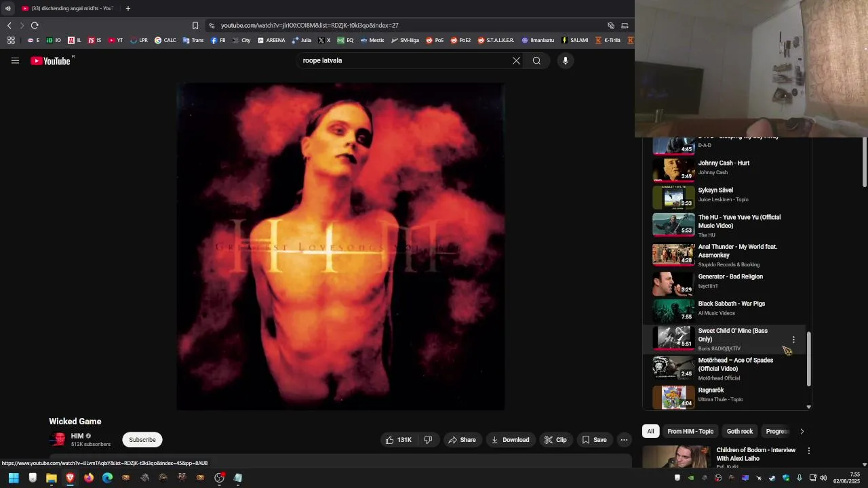868x488 pixels.
Task: Download the Wicked Game video
Action: [510, 440]
